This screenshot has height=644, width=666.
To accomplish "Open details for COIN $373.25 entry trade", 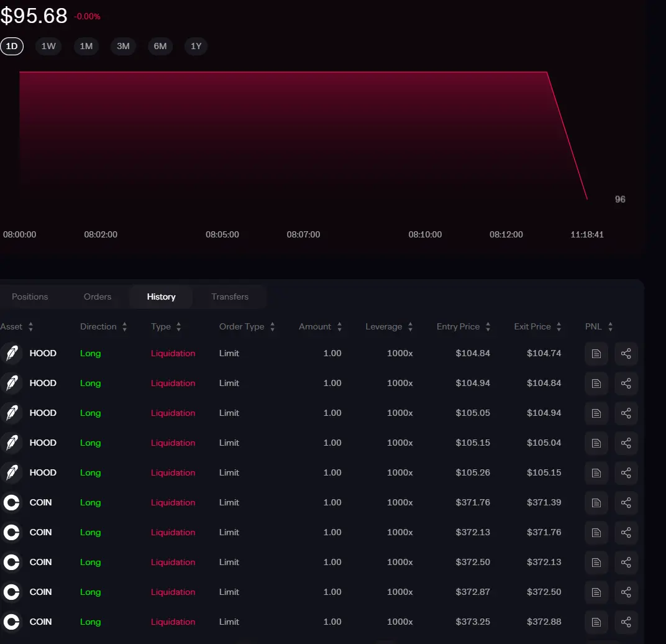I will tap(596, 622).
